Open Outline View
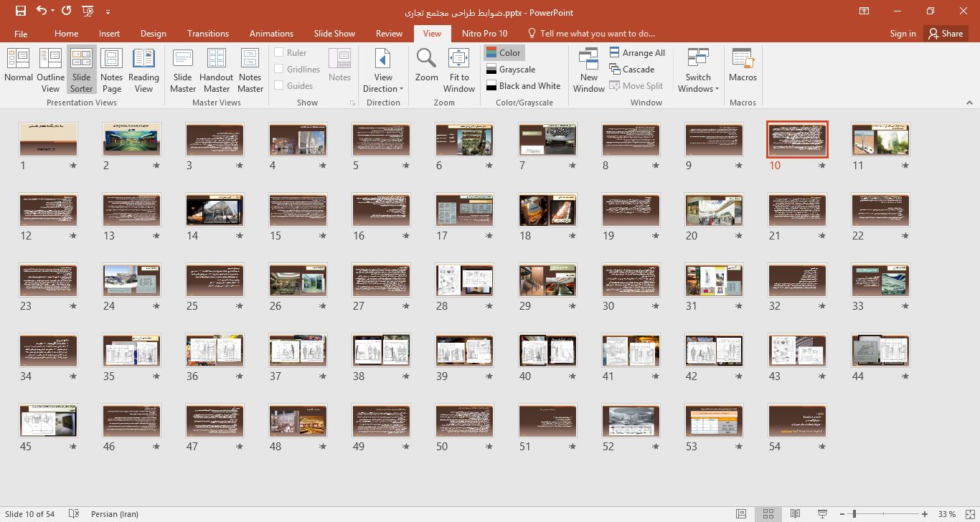This screenshot has height=522, width=980. [50, 70]
